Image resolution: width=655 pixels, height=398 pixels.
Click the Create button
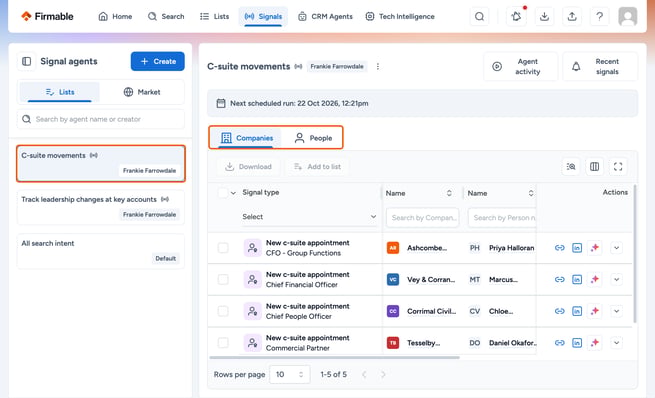pos(157,61)
